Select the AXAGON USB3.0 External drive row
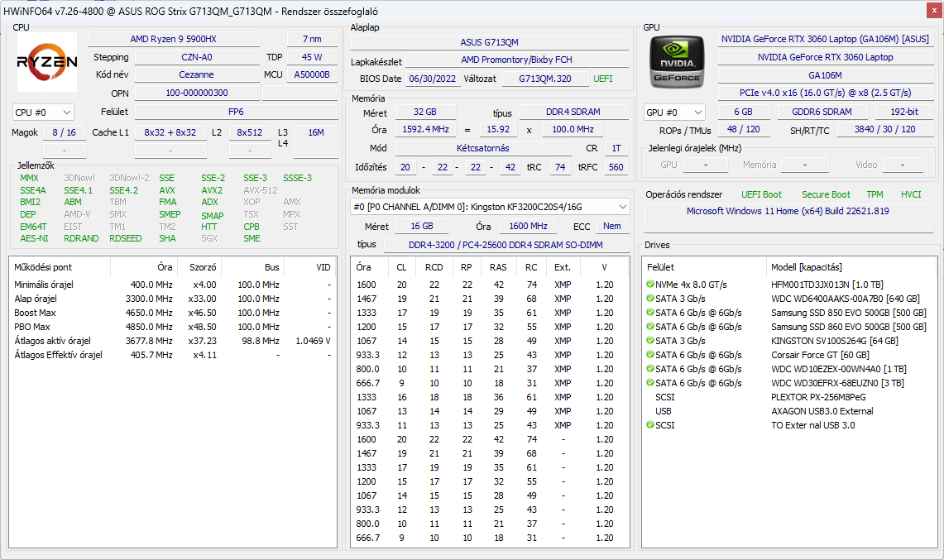The height and width of the screenshot is (560, 944). (x=790, y=410)
